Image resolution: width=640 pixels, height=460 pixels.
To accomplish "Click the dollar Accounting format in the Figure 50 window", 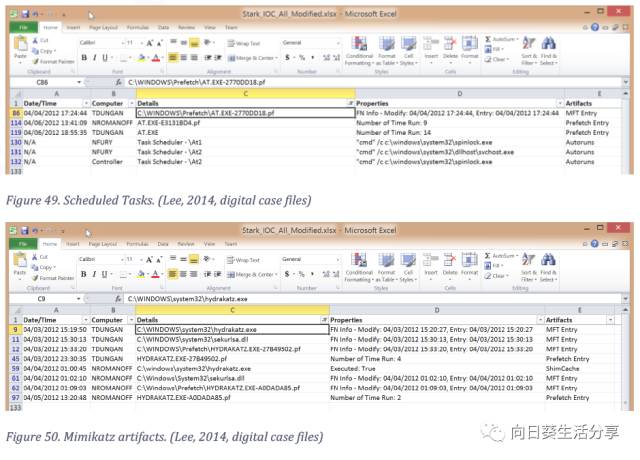I will [x=287, y=274].
